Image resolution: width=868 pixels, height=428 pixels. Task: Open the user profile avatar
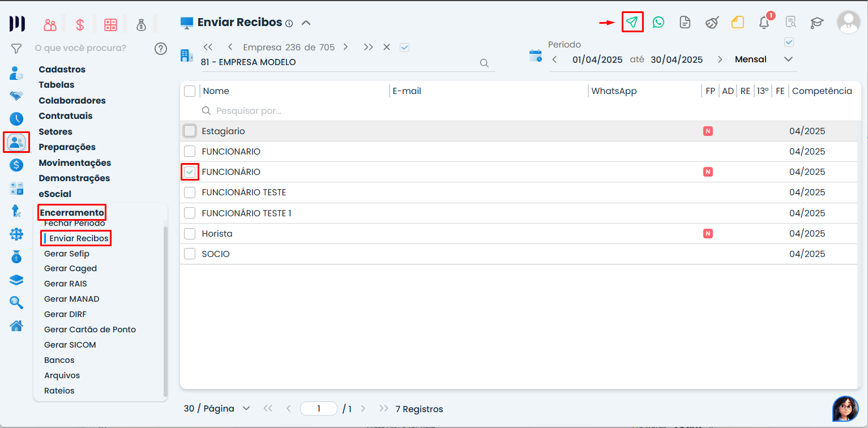(849, 22)
